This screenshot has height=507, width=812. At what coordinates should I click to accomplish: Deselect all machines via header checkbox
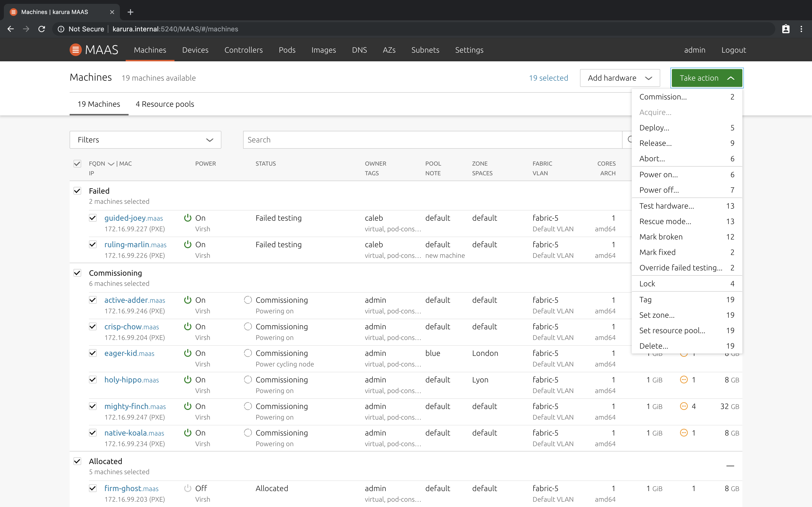tap(77, 164)
